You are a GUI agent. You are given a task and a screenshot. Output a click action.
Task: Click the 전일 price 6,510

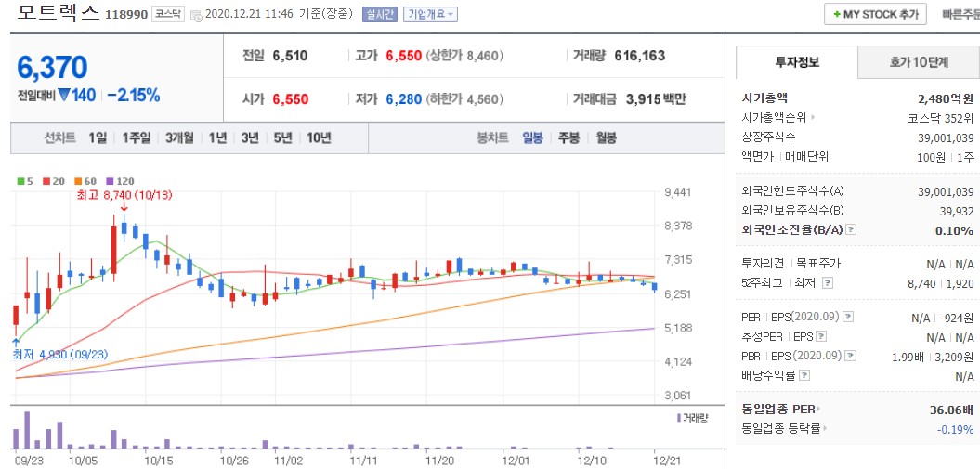(x=290, y=56)
